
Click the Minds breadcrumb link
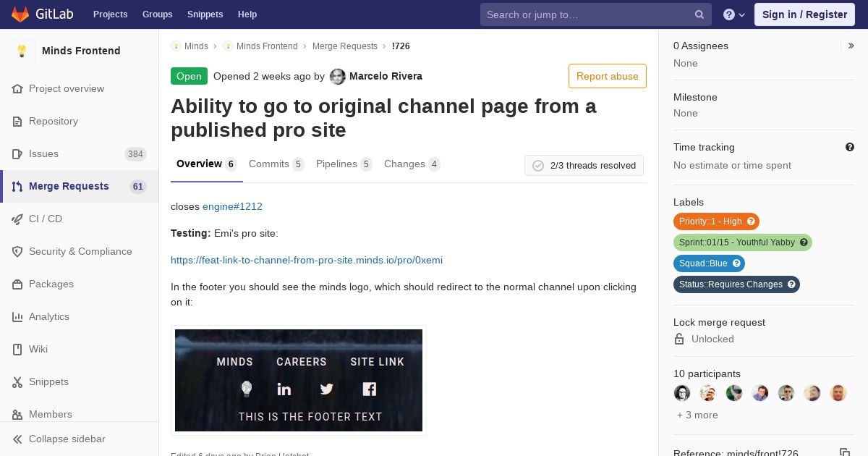(x=196, y=46)
